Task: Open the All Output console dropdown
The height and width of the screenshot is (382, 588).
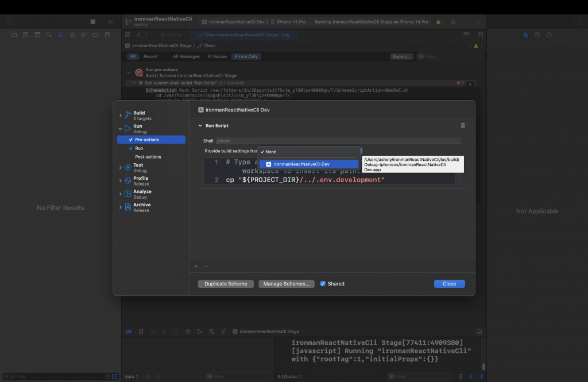Action: [x=289, y=376]
